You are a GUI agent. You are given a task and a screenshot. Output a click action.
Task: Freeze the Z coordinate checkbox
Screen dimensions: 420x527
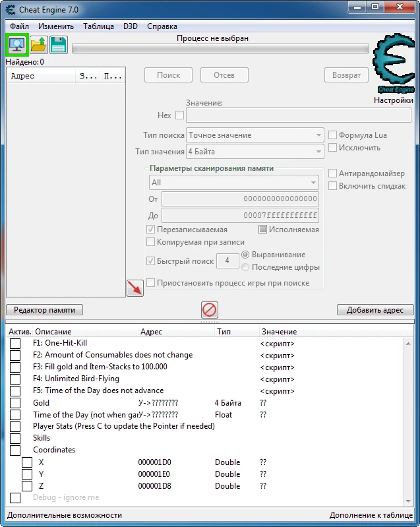pyautogui.click(x=27, y=485)
